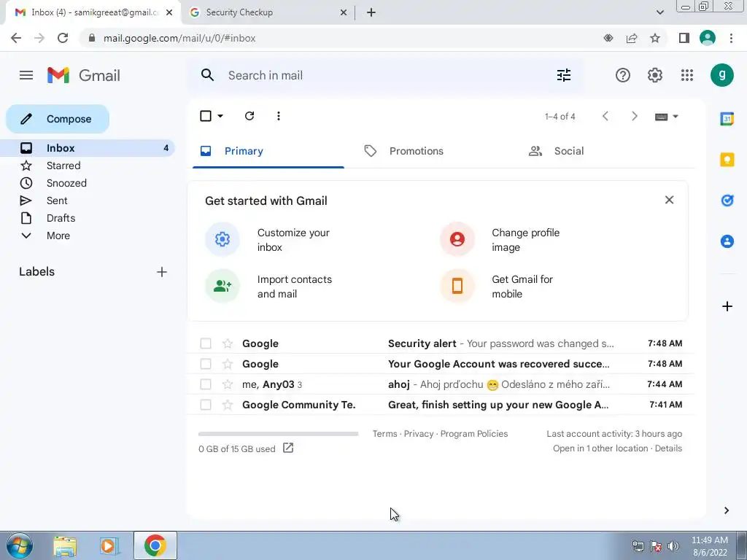Open the Program Policies link
This screenshot has width=747, height=560.
click(474, 434)
